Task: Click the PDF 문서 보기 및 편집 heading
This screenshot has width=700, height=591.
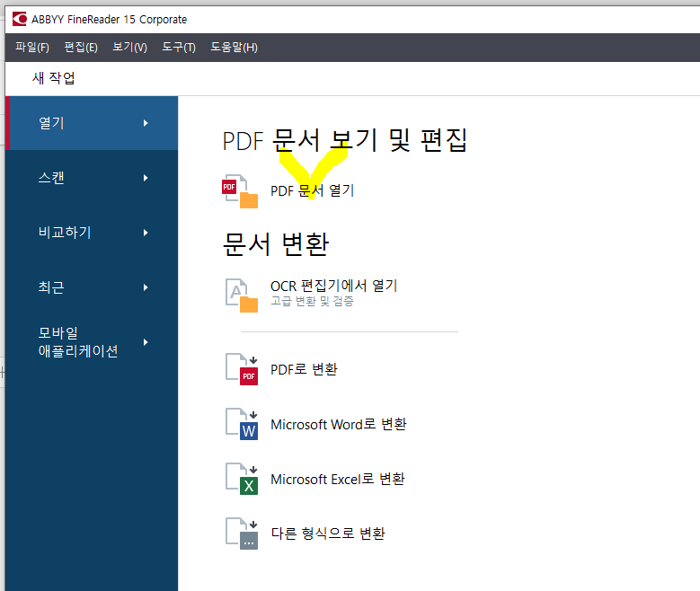Action: click(x=345, y=140)
